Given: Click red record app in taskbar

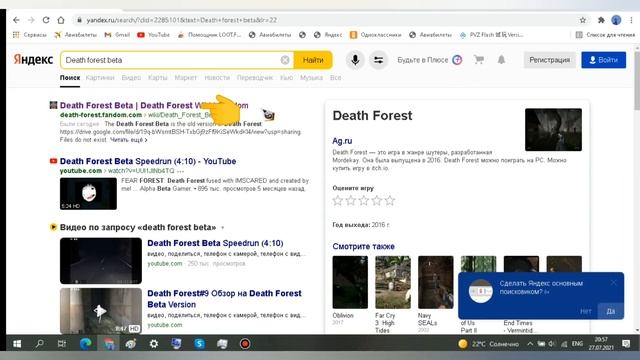Looking at the screenshot, I should [x=245, y=344].
